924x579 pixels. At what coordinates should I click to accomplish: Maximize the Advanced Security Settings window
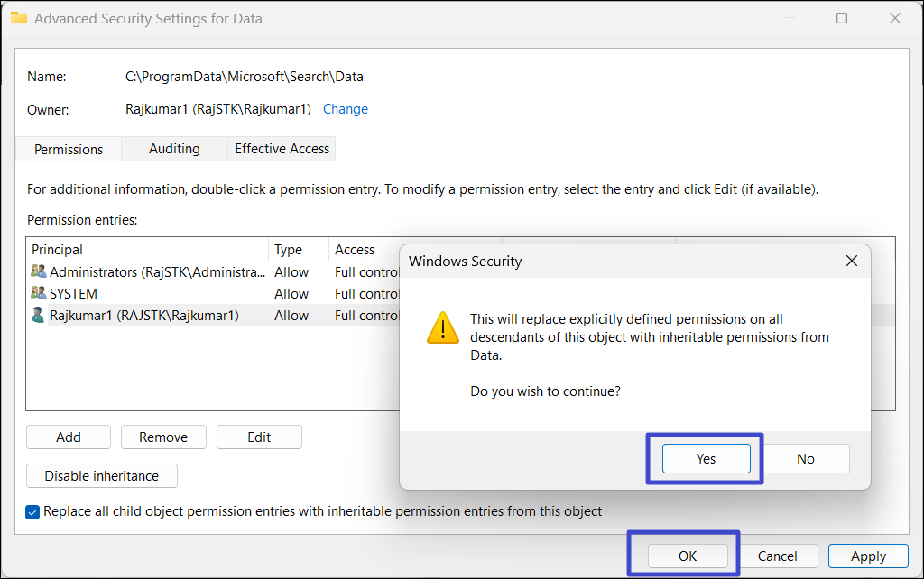click(842, 18)
